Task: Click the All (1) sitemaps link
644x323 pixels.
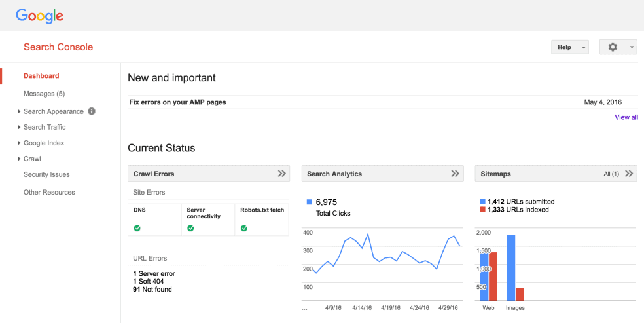Action: [611, 174]
